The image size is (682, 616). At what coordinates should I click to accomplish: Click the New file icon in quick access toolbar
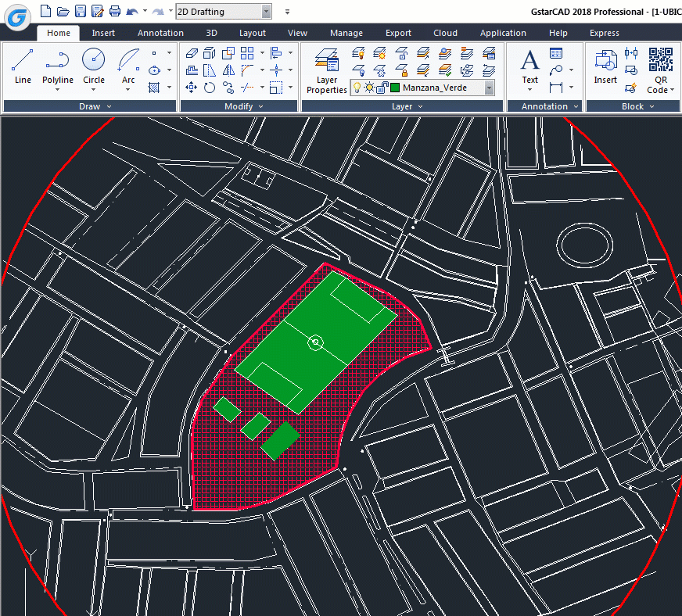[45, 11]
